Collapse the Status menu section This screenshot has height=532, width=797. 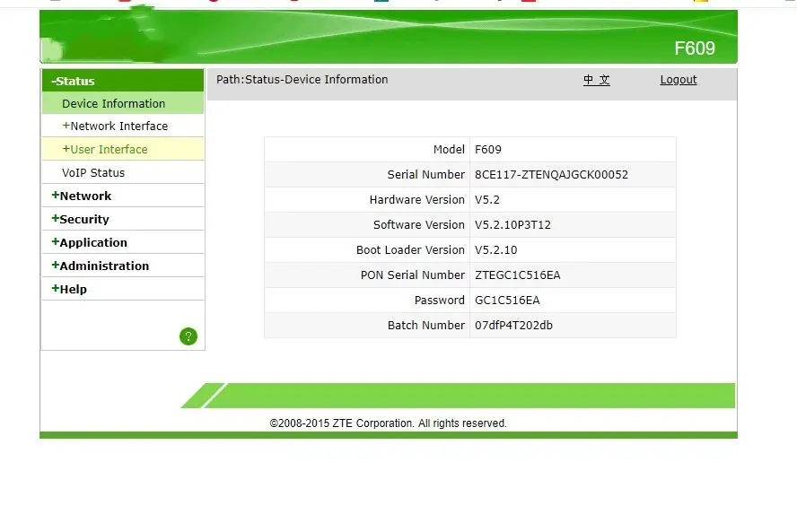[x=74, y=81]
